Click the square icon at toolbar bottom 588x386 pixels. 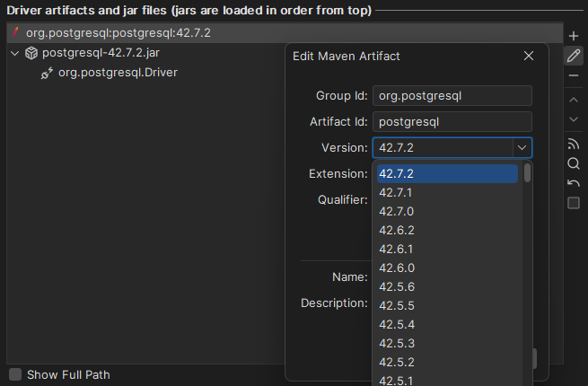[574, 203]
